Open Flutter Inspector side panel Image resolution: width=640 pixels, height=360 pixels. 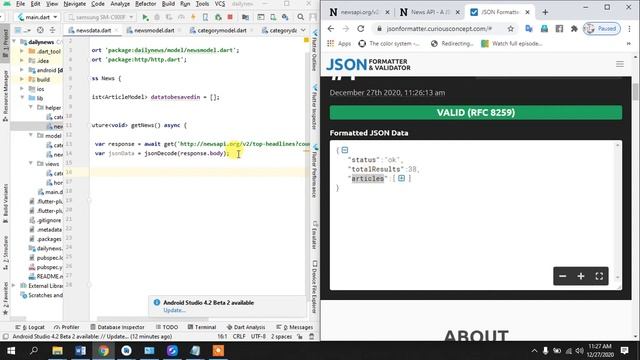tap(315, 108)
